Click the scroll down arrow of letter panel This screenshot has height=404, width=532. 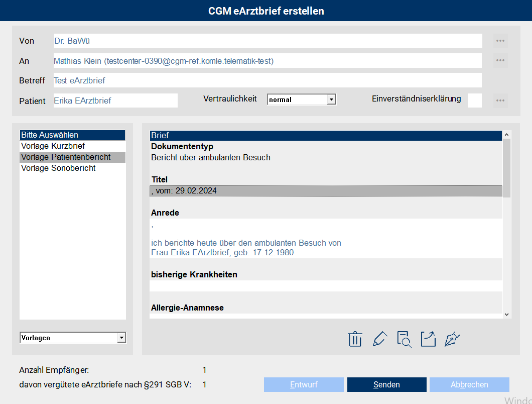coord(506,315)
